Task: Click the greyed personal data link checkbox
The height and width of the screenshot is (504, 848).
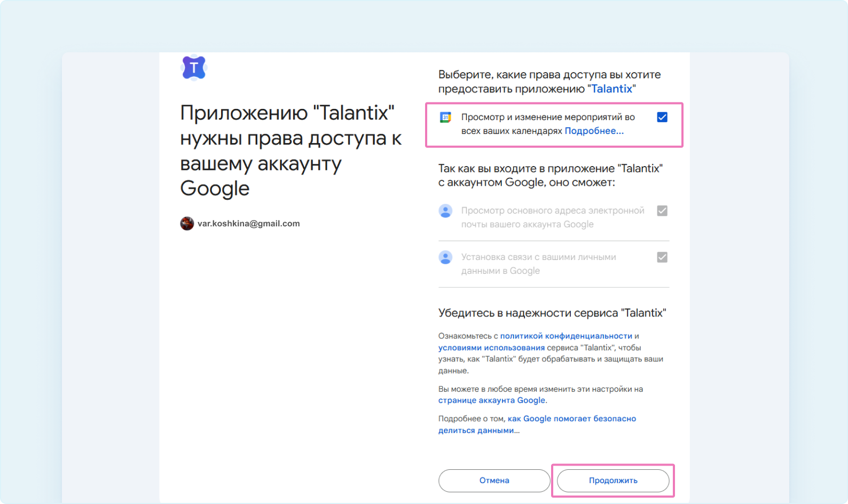Action: (662, 257)
